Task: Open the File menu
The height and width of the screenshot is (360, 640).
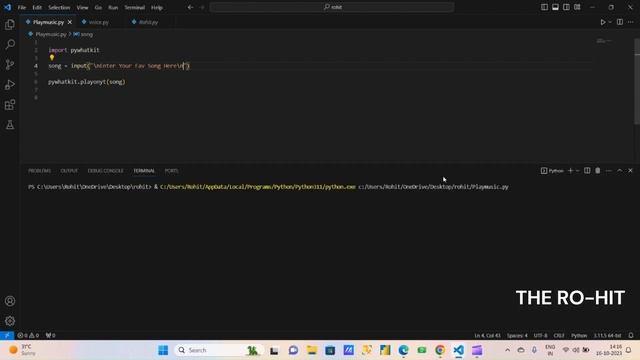Action: pyautogui.click(x=22, y=7)
